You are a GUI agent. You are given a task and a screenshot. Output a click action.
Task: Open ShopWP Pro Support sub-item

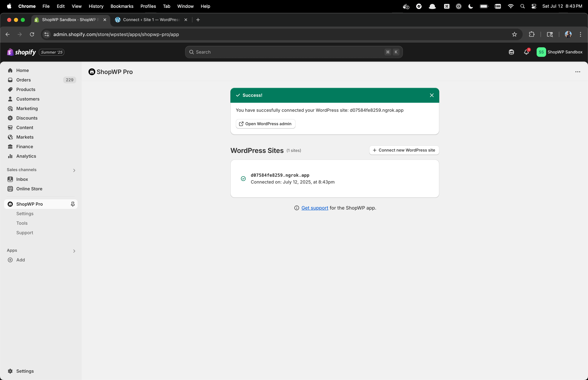(x=25, y=233)
